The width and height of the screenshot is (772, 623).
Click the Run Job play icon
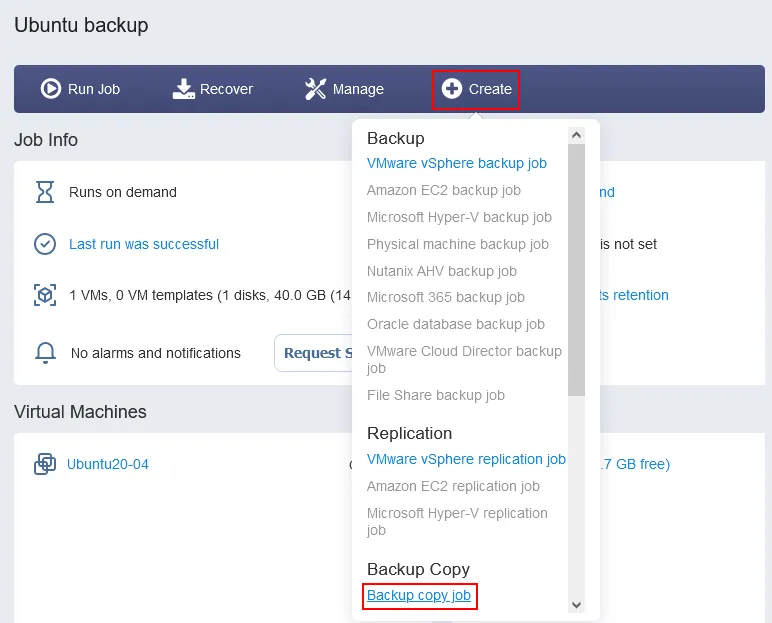(x=51, y=89)
